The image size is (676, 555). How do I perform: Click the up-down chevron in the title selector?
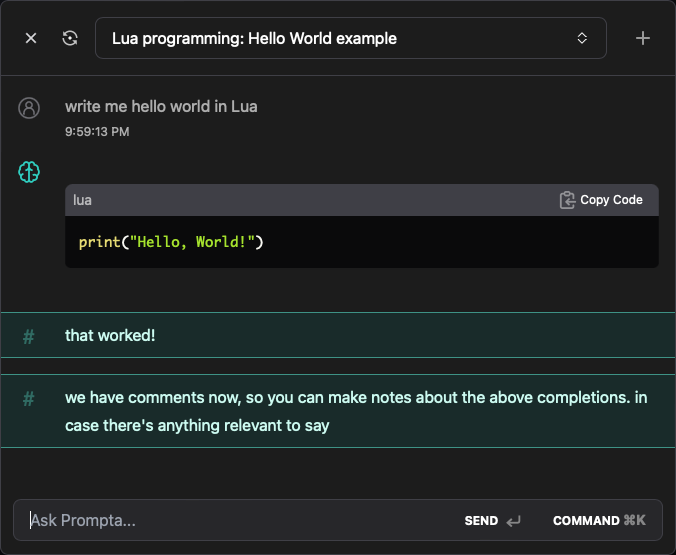click(582, 38)
